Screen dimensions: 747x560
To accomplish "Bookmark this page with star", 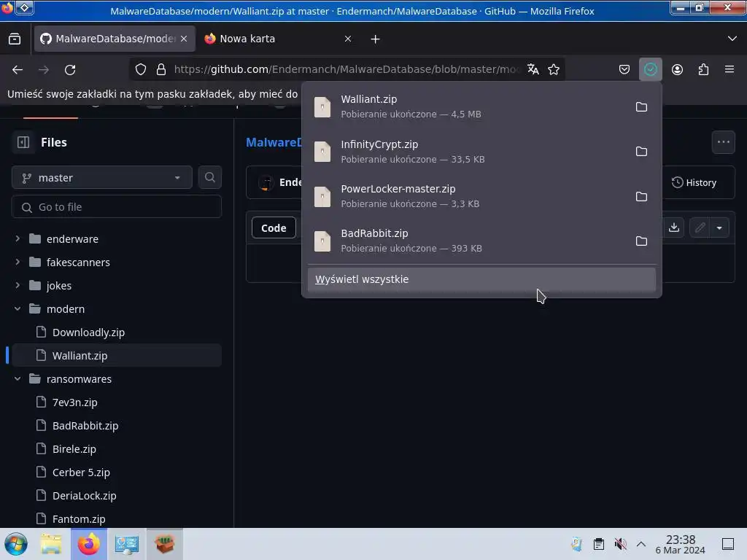I will point(554,69).
